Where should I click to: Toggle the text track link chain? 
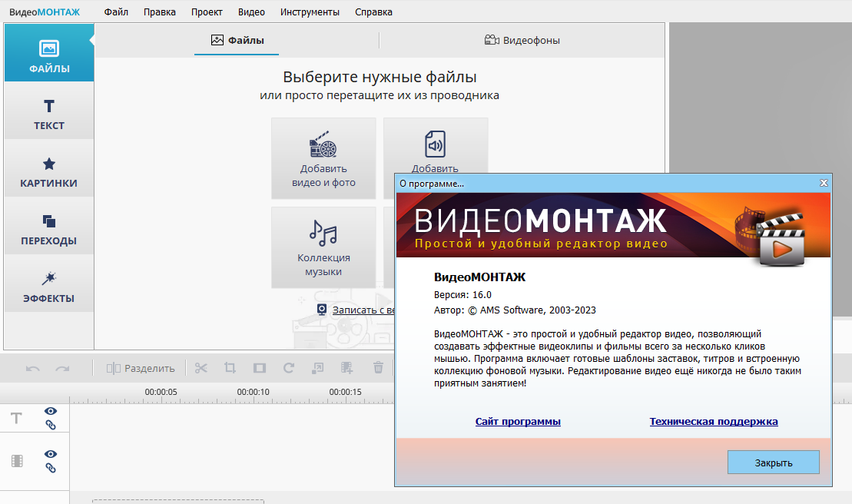[x=51, y=425]
